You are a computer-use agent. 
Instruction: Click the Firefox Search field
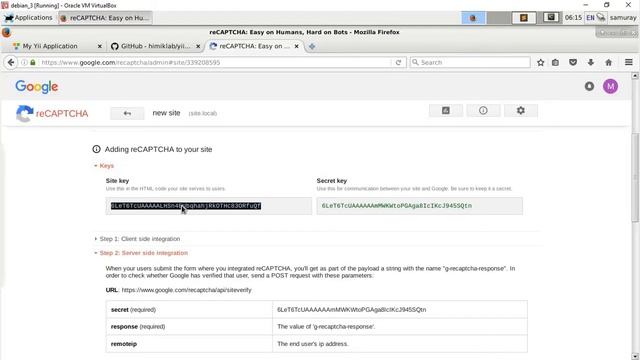(469, 62)
